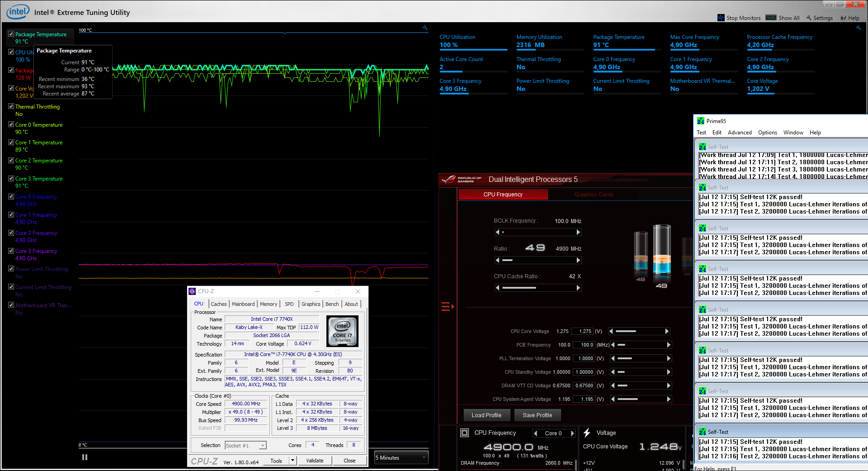This screenshot has width=868, height=471.
Task: Open the 5 Minutes time range dropdown
Action: 401,458
